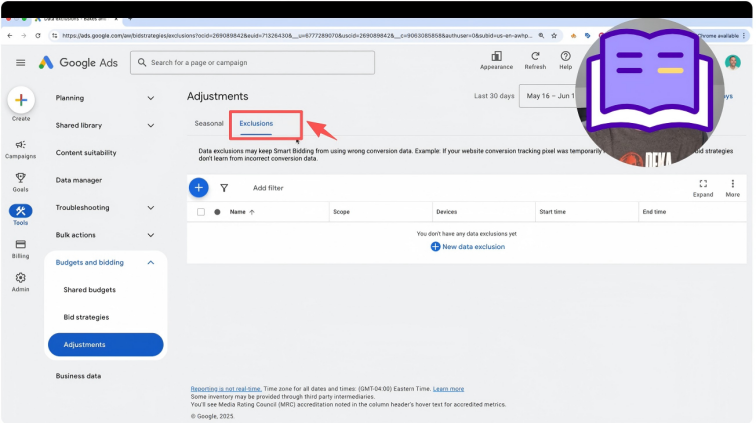The width and height of the screenshot is (756, 423).
Task: Click the browser URL address bar
Action: pos(297,36)
